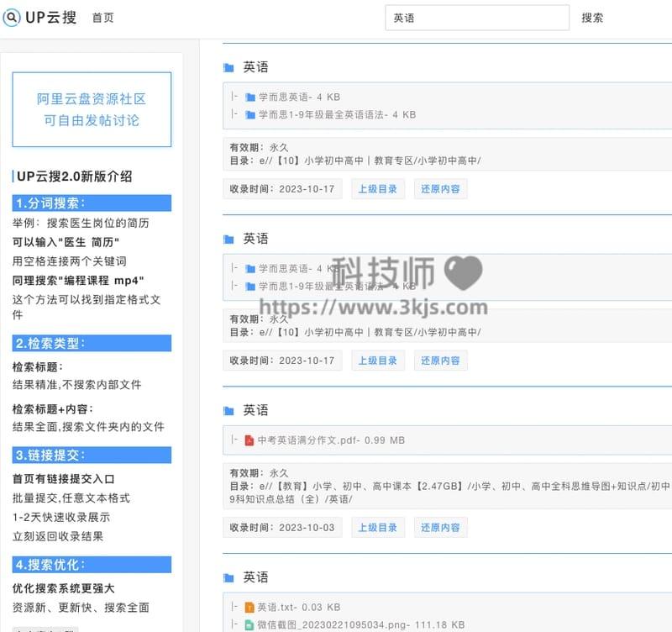672x632 pixels.
Task: Select first '学而思1-9年级最全英语语法- 4 KB' entry
Action: [338, 115]
